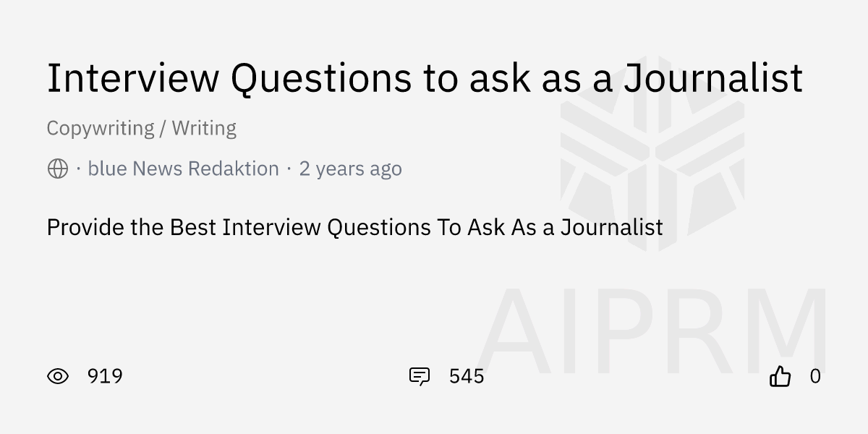Select the Copywriting topic label
The width and height of the screenshot is (868, 434).
(100, 128)
